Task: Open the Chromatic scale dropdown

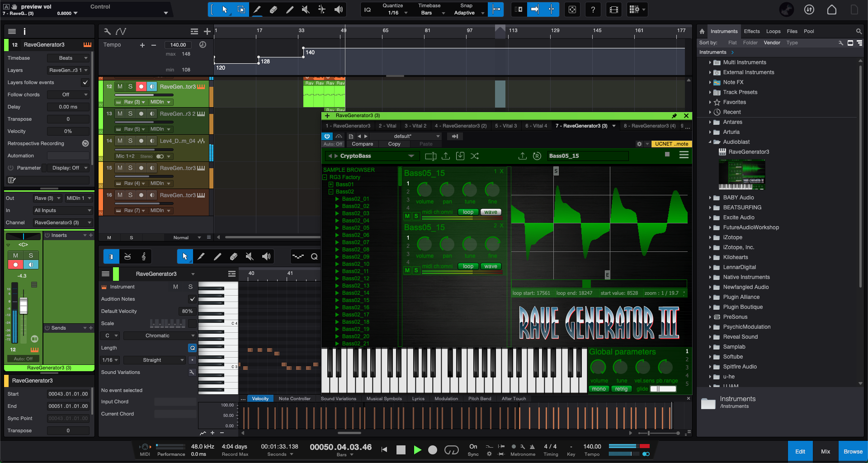Action: (x=160, y=335)
